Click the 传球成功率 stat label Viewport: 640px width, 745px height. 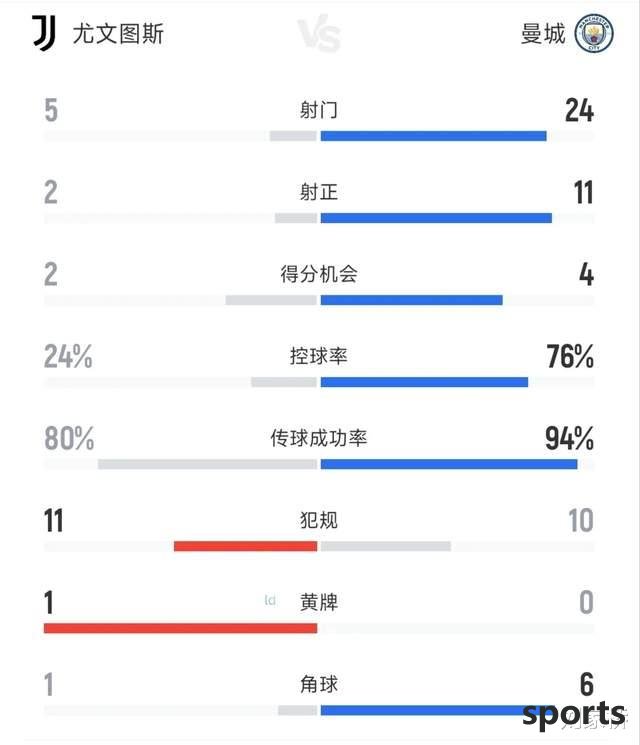(x=319, y=438)
